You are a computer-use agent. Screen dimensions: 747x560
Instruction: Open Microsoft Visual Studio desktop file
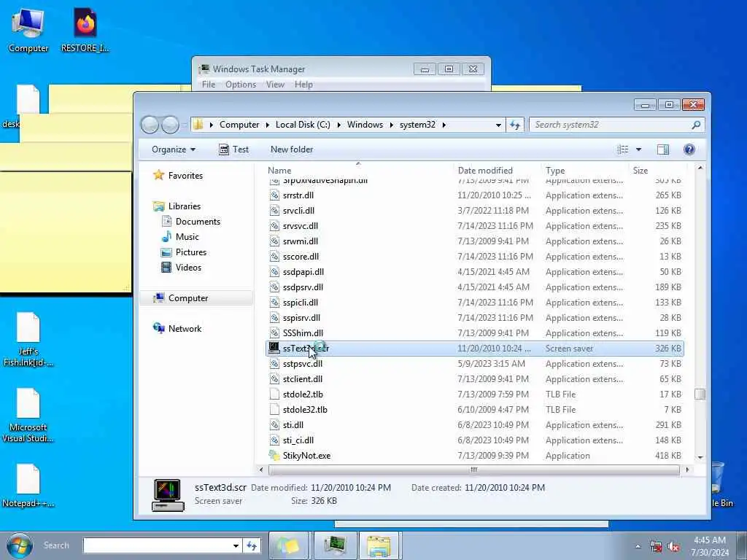(x=28, y=415)
